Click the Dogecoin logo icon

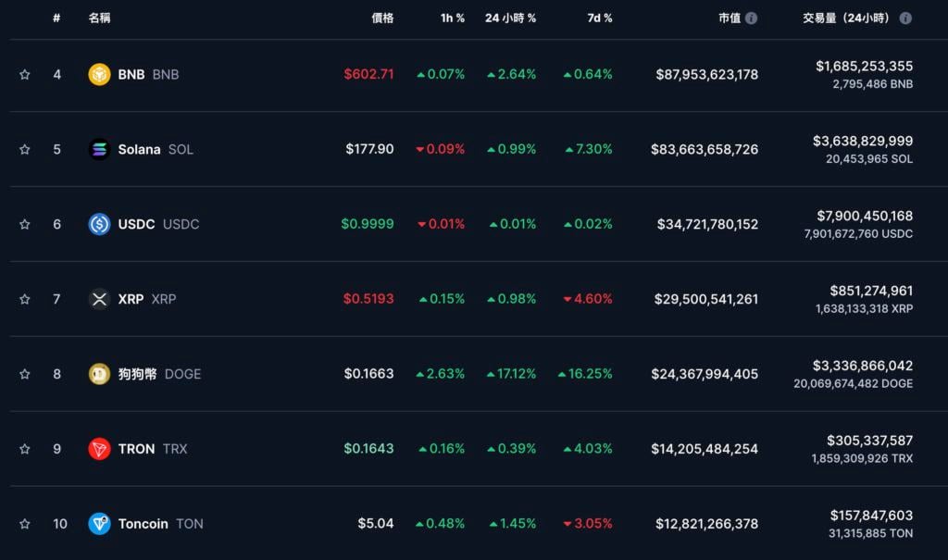pyautogui.click(x=99, y=374)
